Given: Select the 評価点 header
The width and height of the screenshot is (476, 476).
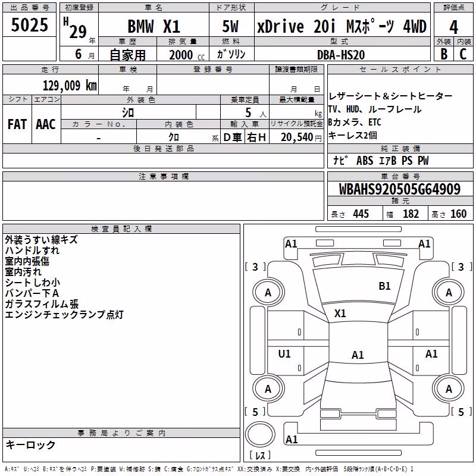Looking at the screenshot, I should (x=453, y=8).
